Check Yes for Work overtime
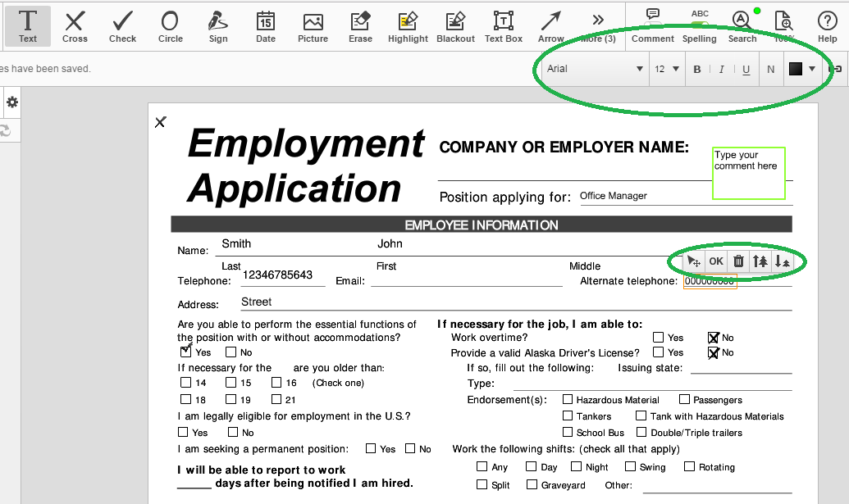849x504 pixels. point(659,337)
